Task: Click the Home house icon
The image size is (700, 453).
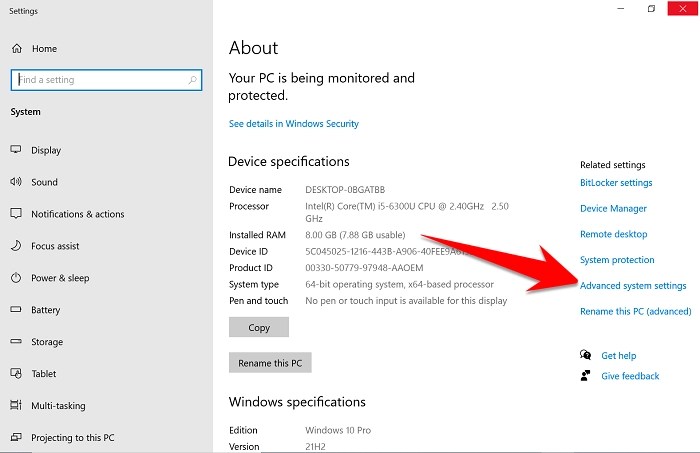Action: [x=17, y=48]
